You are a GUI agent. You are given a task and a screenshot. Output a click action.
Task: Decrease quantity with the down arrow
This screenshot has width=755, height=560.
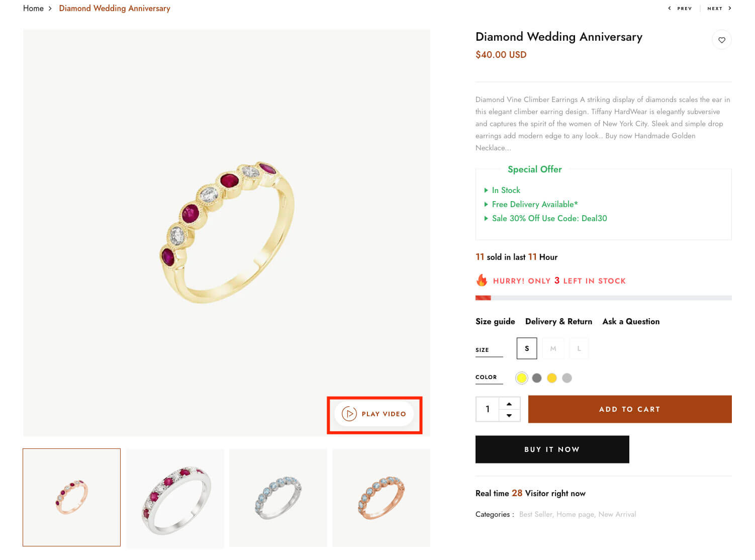(x=509, y=415)
